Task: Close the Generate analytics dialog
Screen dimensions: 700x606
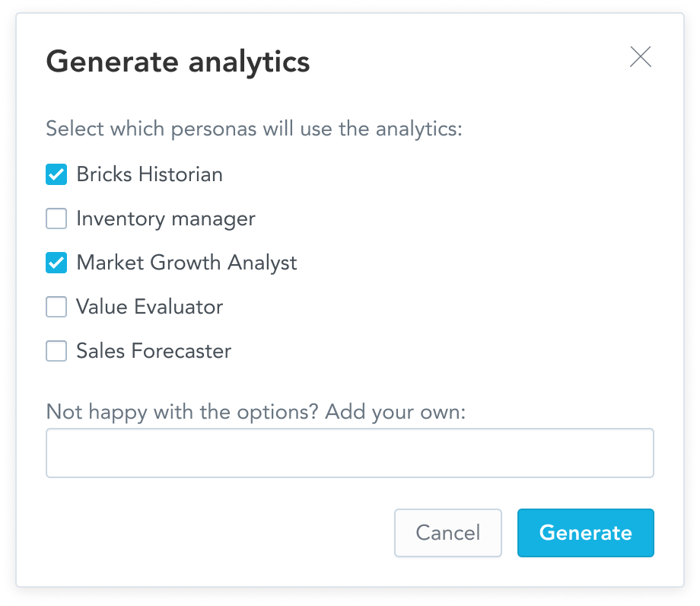Action: (641, 56)
